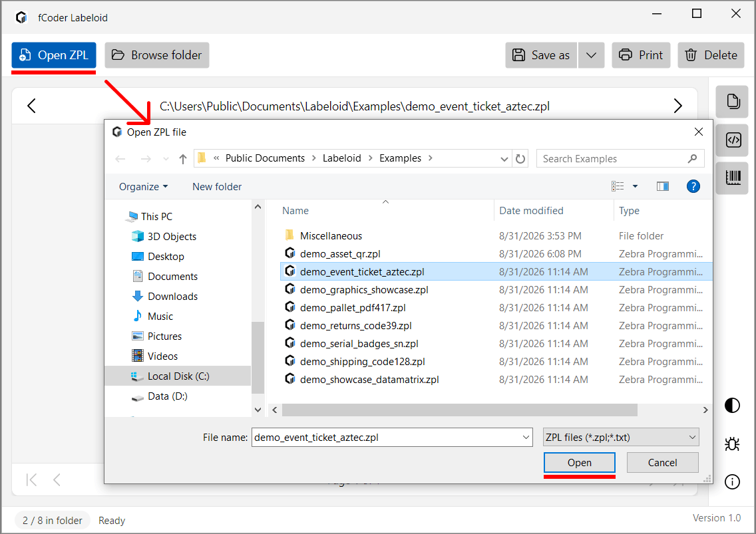This screenshot has height=534, width=756.
Task: Select demo_event_ticket_aztec.zpl in file list
Action: (x=496, y=271)
